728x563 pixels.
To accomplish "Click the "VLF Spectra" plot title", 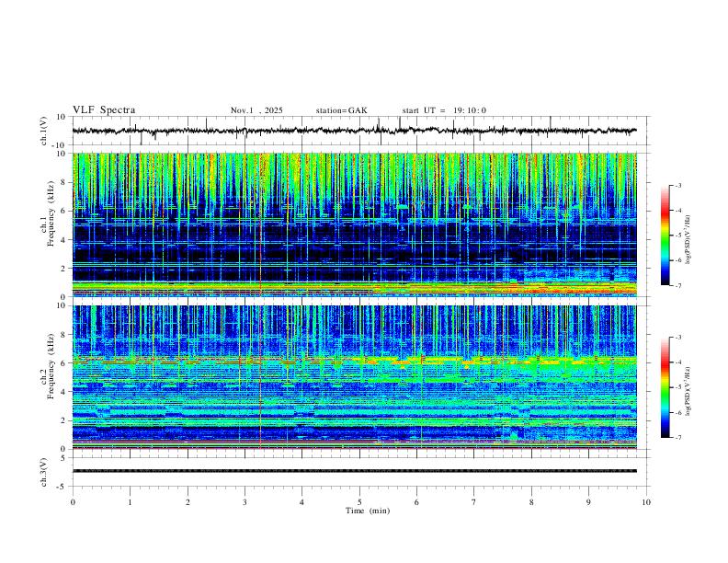I will 104,110.
